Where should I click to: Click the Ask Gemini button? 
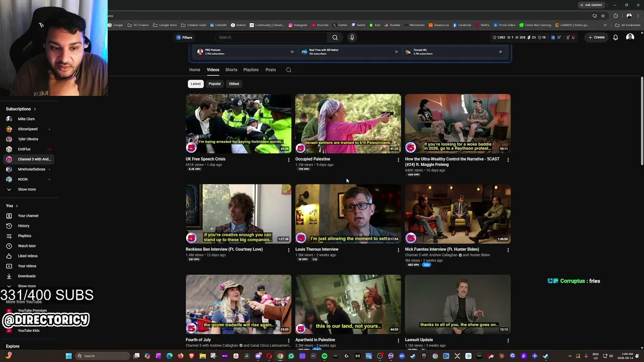[591, 5]
